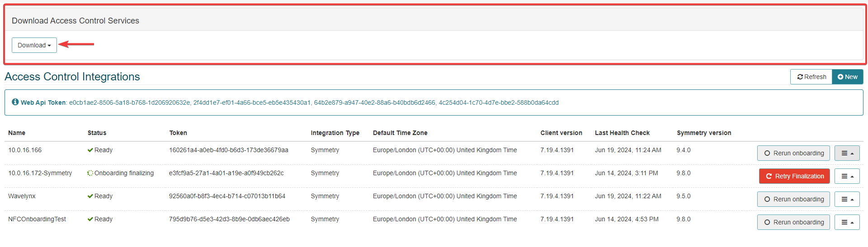
Task: Click the Last Health Check column header
Action: pyautogui.click(x=622, y=133)
